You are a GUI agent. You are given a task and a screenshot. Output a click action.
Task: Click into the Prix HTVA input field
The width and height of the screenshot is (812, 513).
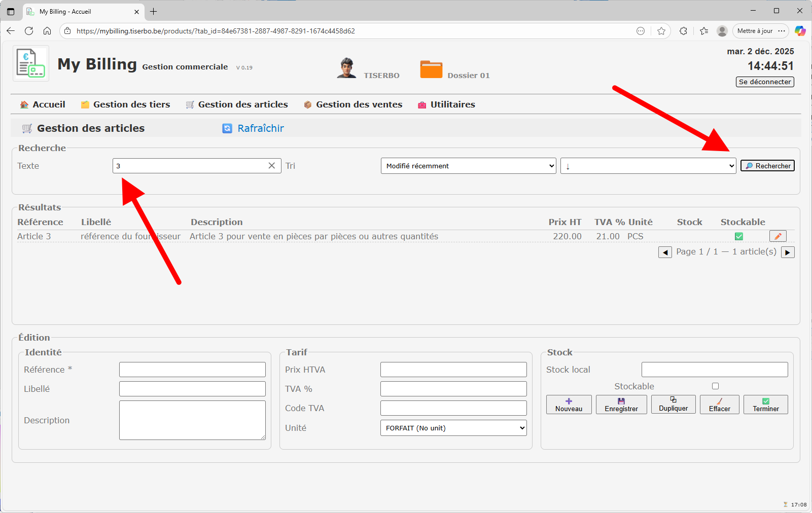[453, 370]
